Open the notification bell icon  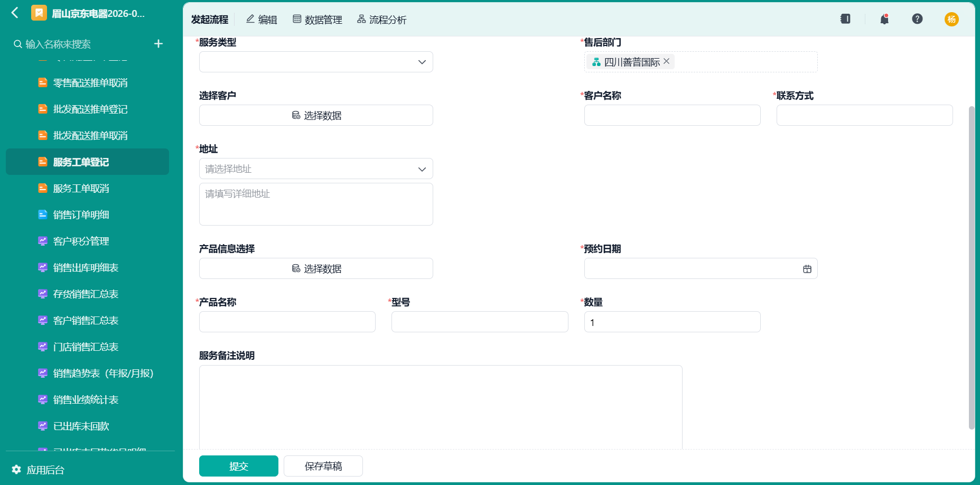884,19
